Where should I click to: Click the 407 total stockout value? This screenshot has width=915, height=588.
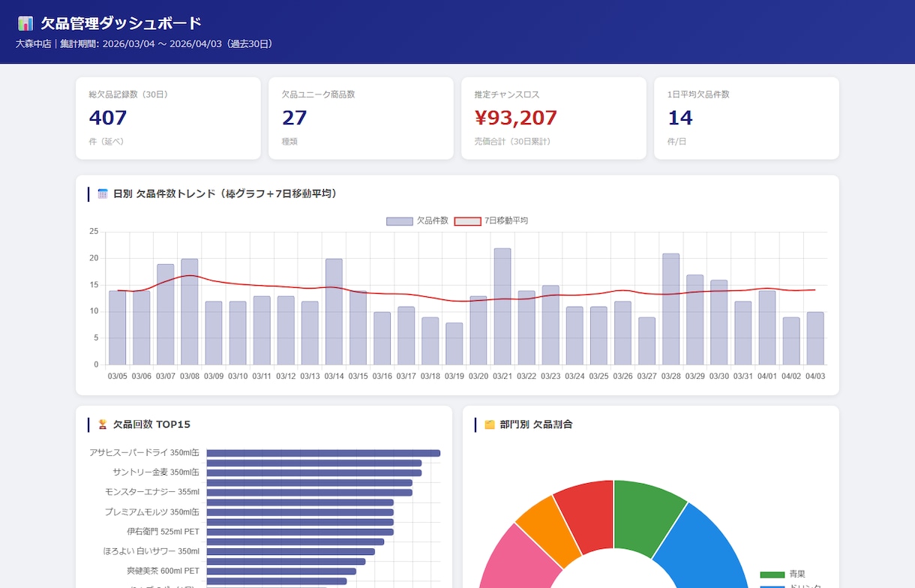pyautogui.click(x=108, y=118)
